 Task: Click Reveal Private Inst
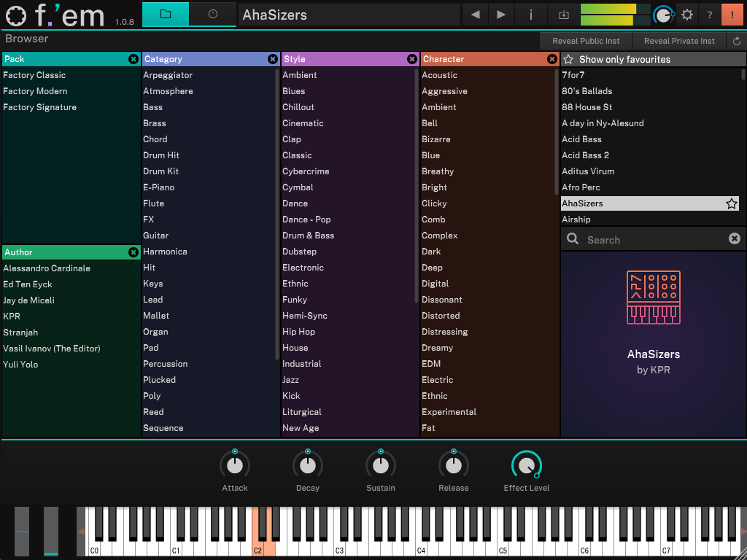[x=679, y=41]
